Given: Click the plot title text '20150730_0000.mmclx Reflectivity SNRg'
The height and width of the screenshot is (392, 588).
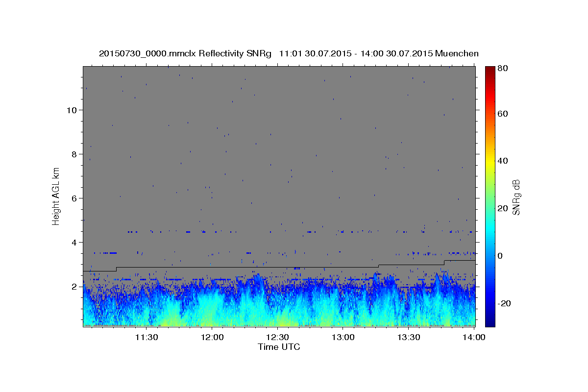Looking at the screenshot, I should click(x=185, y=53).
